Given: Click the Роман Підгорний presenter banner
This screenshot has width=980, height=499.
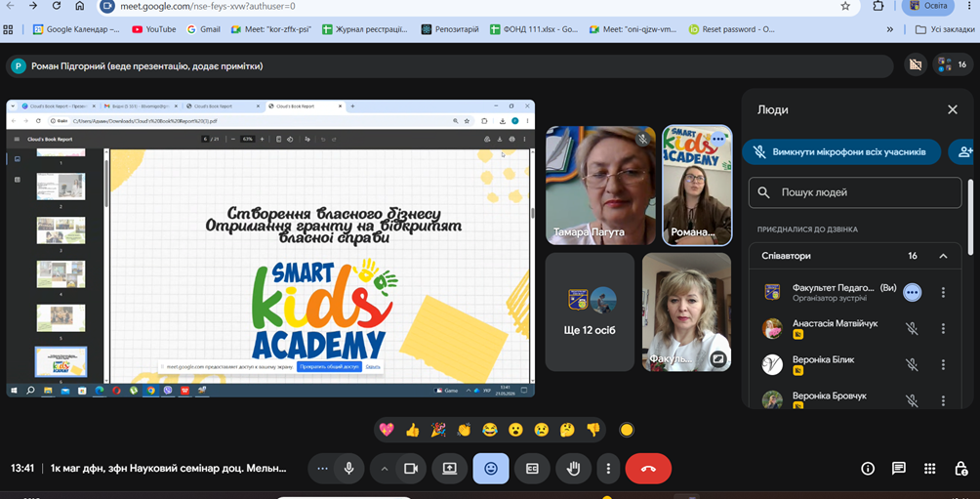Looking at the screenshot, I should tap(449, 65).
